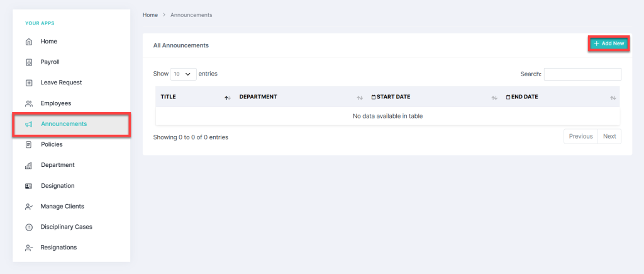
Task: Click the Policies document icon
Action: 29,145
